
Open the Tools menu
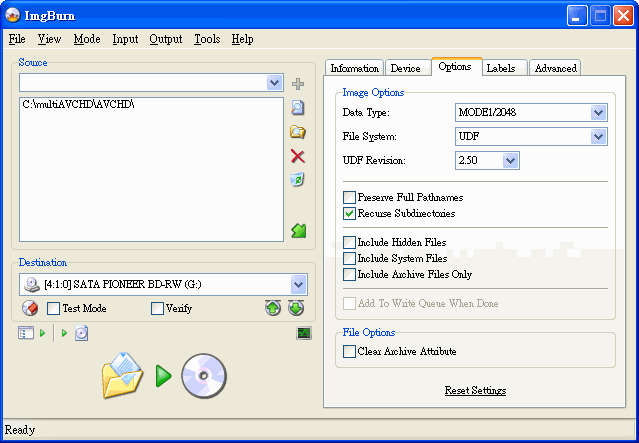pos(207,39)
